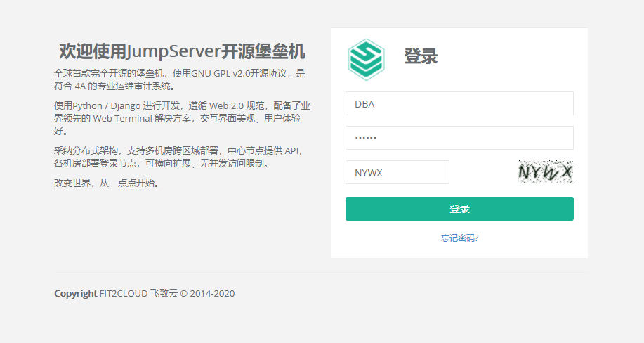This screenshot has height=343, width=644.
Task: Focus the username field containing DBA
Action: [459, 103]
